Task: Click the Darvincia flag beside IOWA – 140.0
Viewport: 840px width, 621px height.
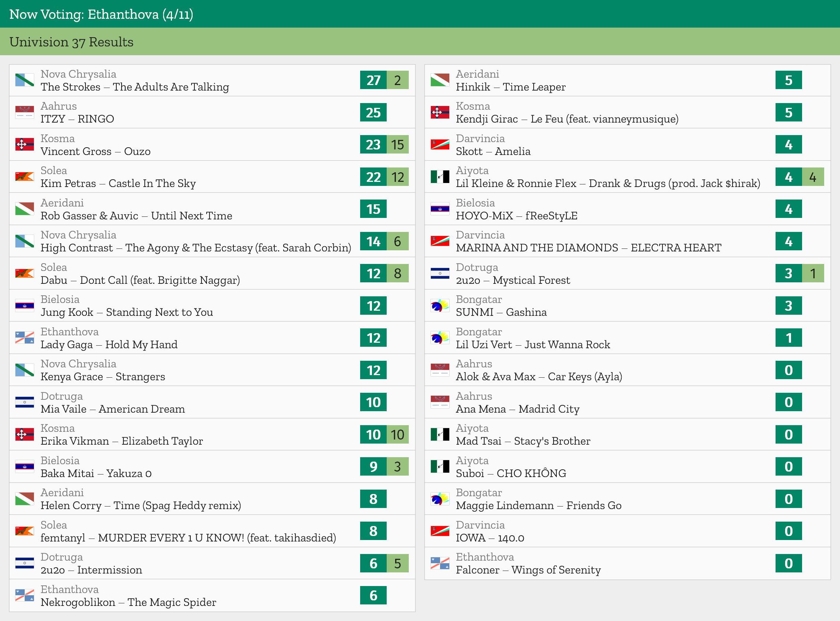Action: point(440,531)
